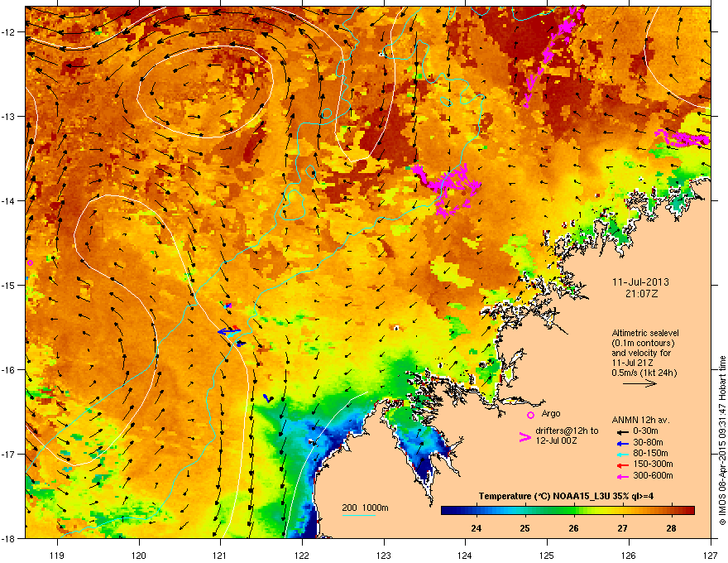Screen dimensions: 728x563
Task: Click the 'Temperature (°C) NOAA15_L3U 35% ql>=4' colorbar title
Action: [x=566, y=496]
